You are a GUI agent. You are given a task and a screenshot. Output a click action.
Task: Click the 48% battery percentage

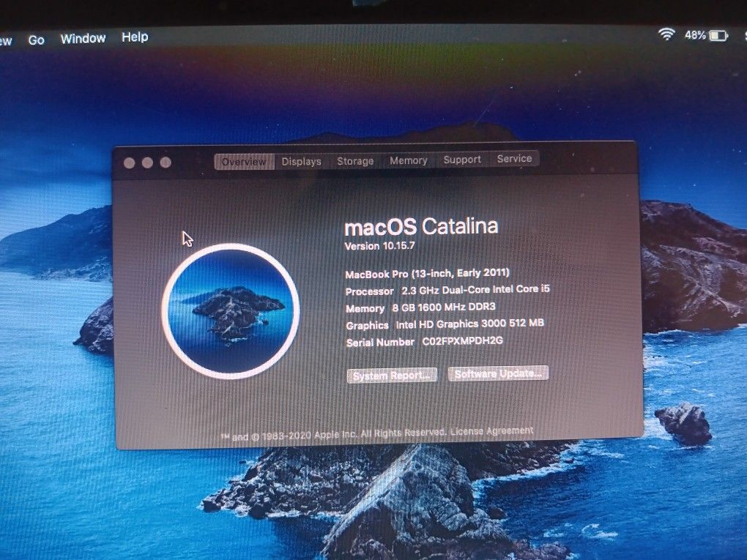[695, 35]
